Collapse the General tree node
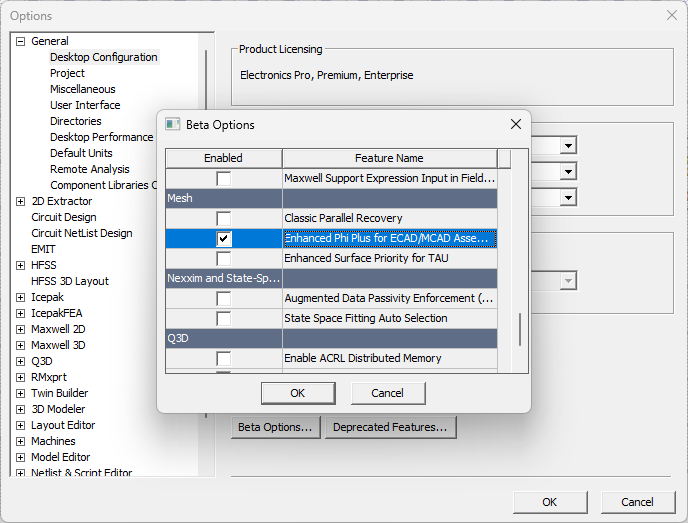 coord(20,41)
